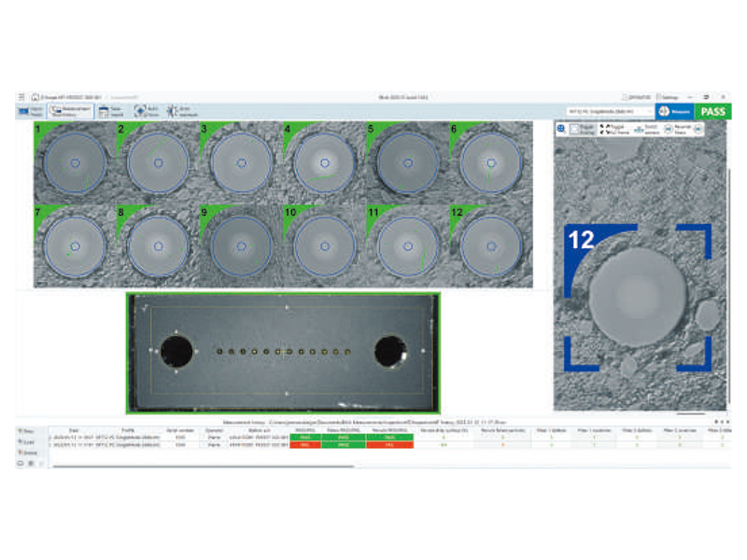747x560 pixels.
Task: Click the Save report icon
Action: (x=104, y=110)
